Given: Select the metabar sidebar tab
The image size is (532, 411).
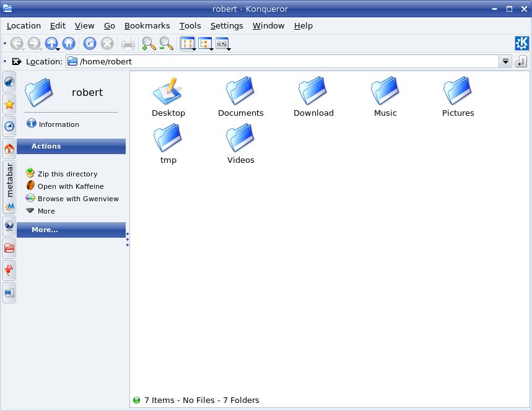Looking at the screenshot, I should pyautogui.click(x=9, y=187).
